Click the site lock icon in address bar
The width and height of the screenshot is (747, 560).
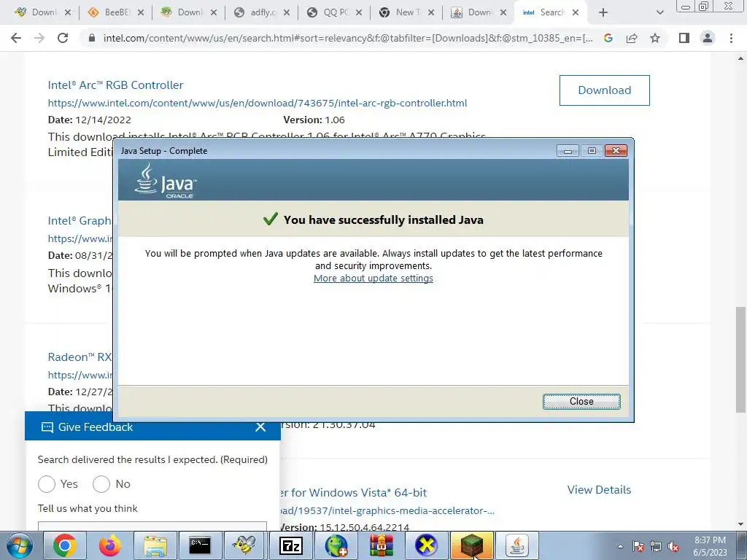(x=92, y=38)
